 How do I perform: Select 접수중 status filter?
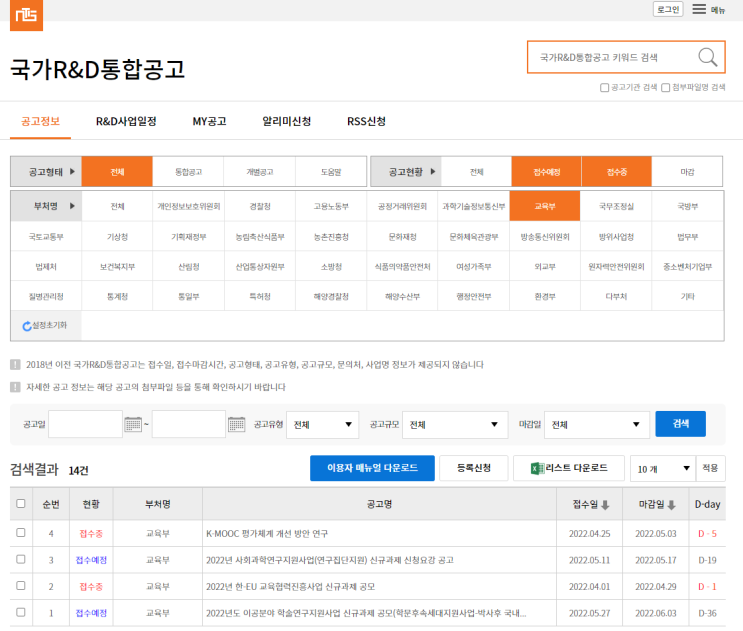coord(616,171)
